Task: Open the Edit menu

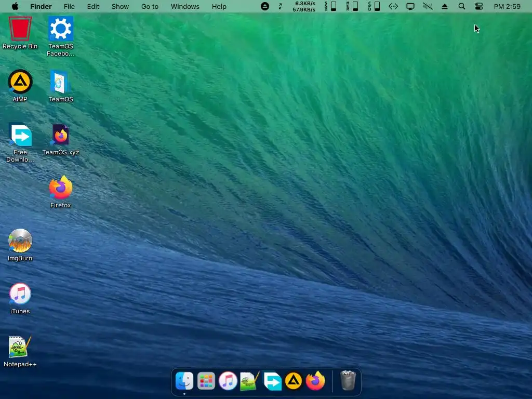Action: (x=94, y=6)
